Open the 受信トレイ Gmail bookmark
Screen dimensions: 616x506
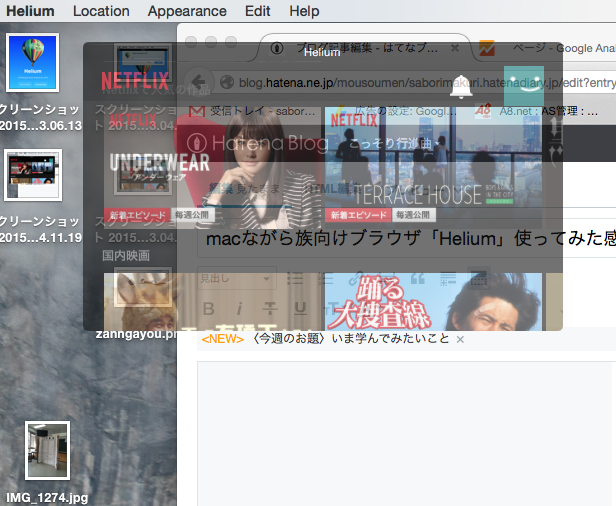(x=252, y=112)
